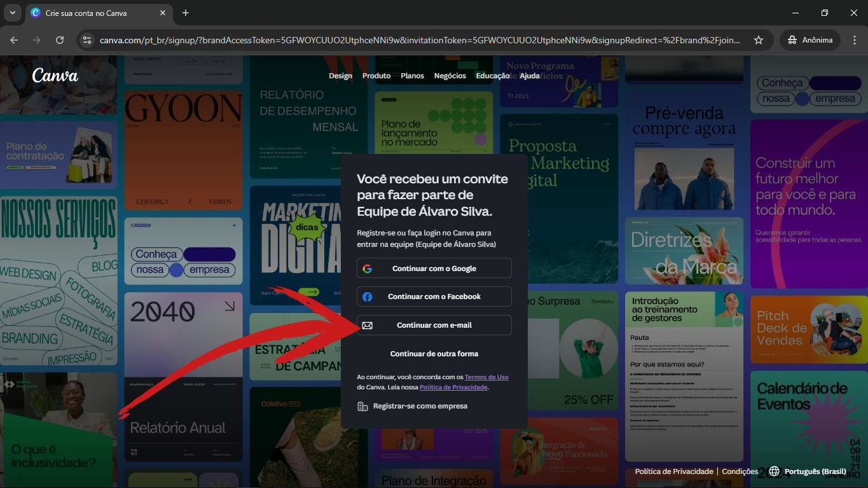
Task: Click Registrar-se como empresa
Action: [x=413, y=406]
